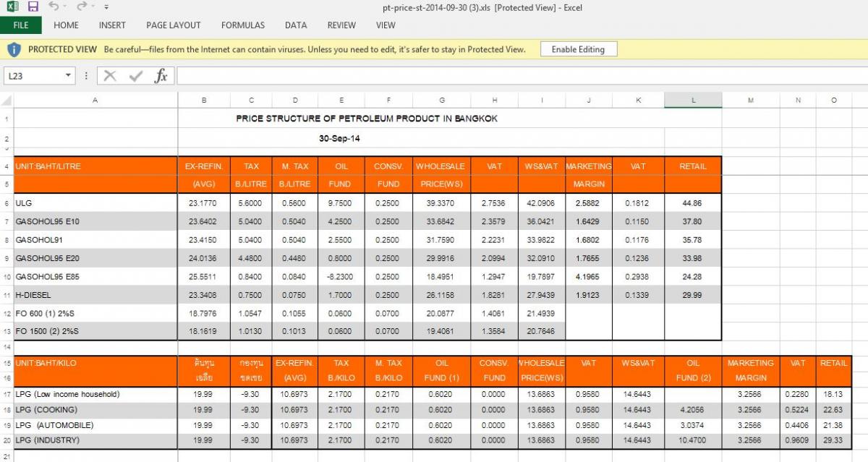The width and height of the screenshot is (868, 462).
Task: Click the Protected View shield icon
Action: click(14, 49)
